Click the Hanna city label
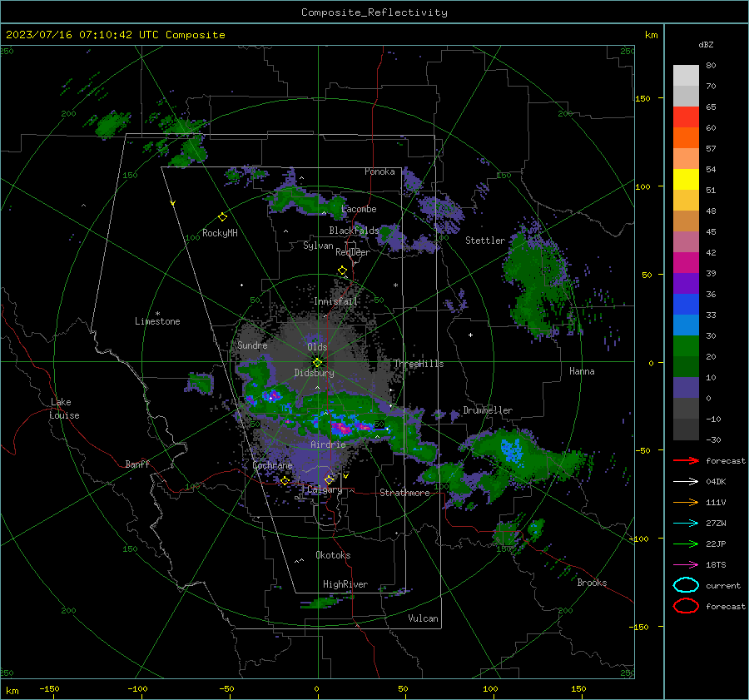Image resolution: width=749 pixels, height=700 pixels. (582, 371)
